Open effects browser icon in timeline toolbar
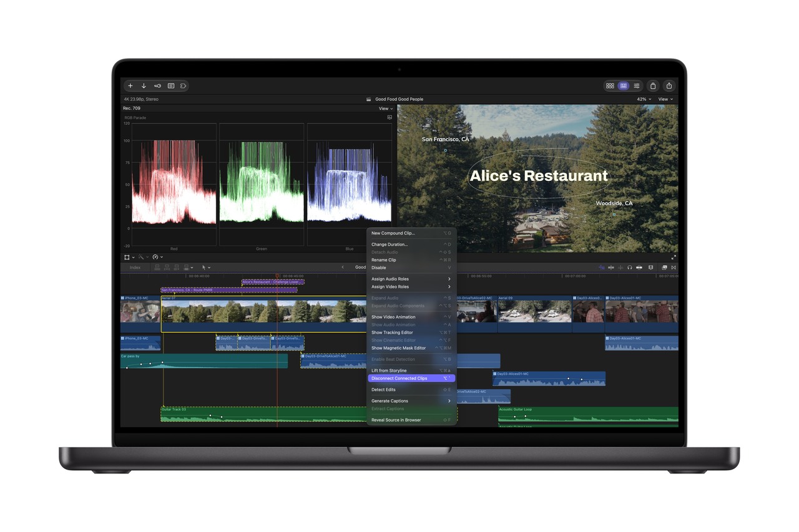799x532 pixels. click(x=664, y=268)
